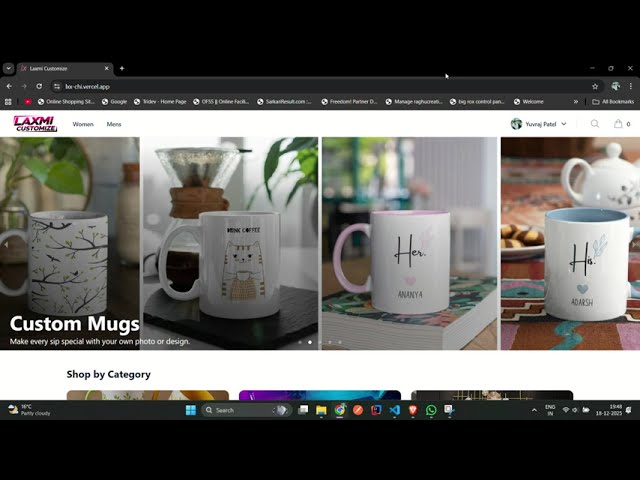The image size is (640, 480).
Task: Open the Mens menu item
Action: [114, 124]
